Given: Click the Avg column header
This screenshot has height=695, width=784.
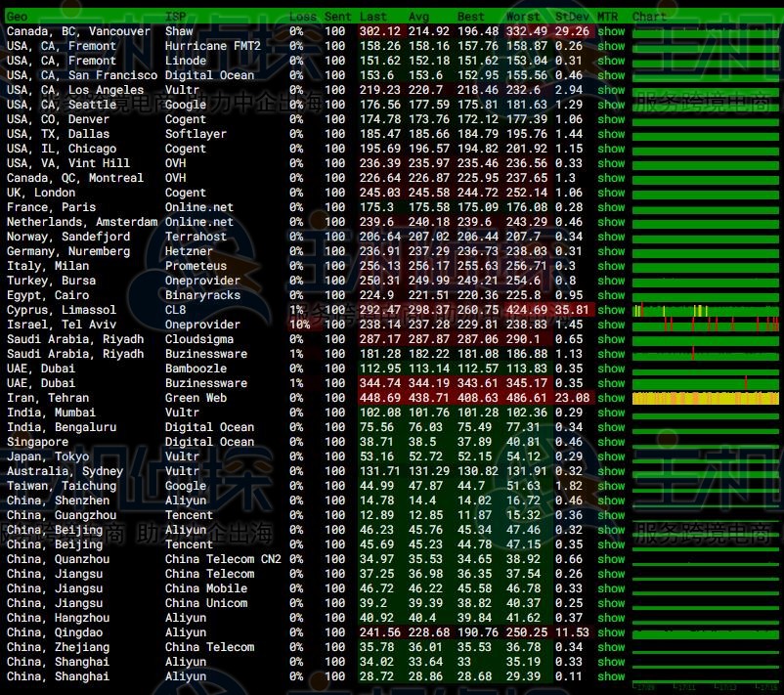Looking at the screenshot, I should [418, 17].
